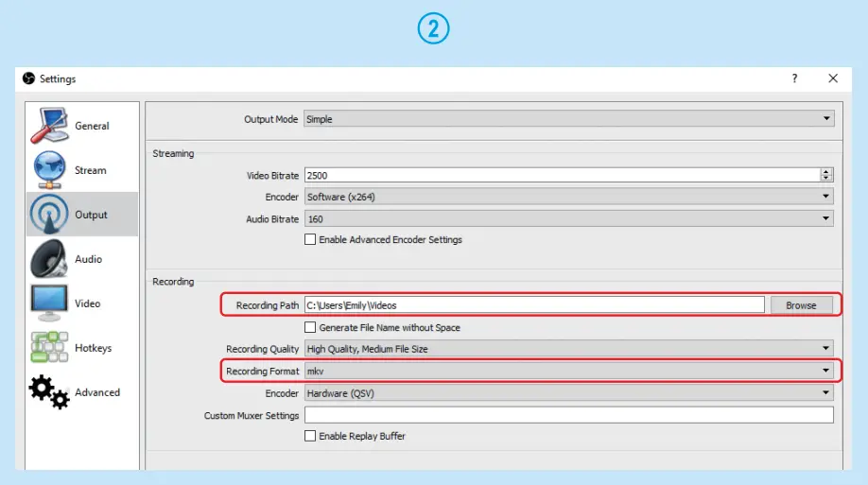Enable Advanced Encoder Settings checkbox
Viewport: 868px width, 485px height.
[x=310, y=240]
